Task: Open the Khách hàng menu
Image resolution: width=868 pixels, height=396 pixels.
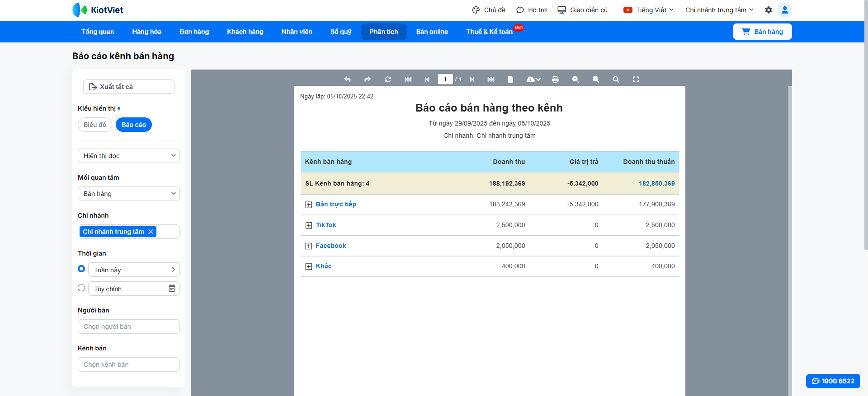Action: click(x=245, y=32)
